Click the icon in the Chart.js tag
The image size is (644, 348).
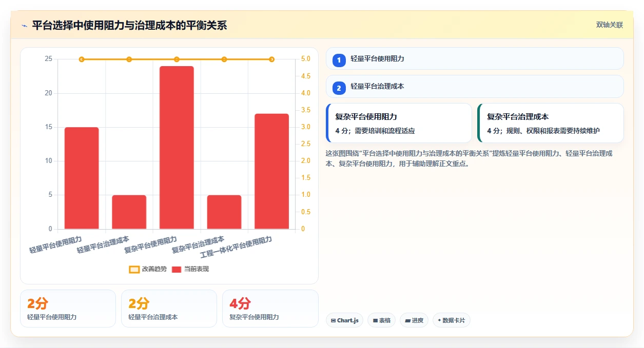(x=333, y=320)
